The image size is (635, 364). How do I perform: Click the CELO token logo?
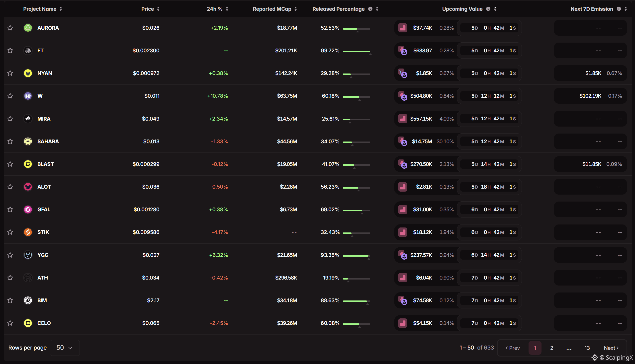pos(28,323)
